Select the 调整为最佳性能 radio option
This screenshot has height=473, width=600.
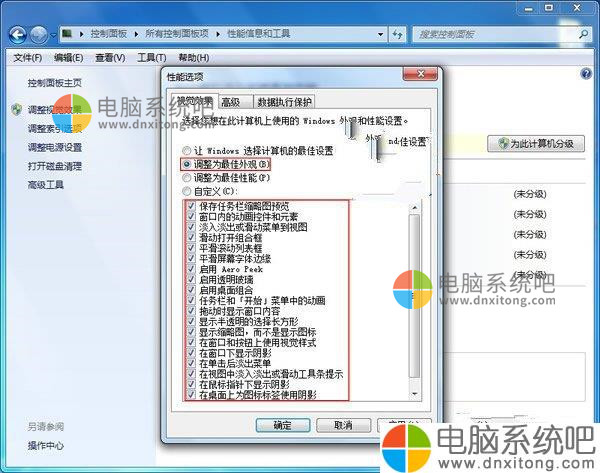[x=186, y=177]
